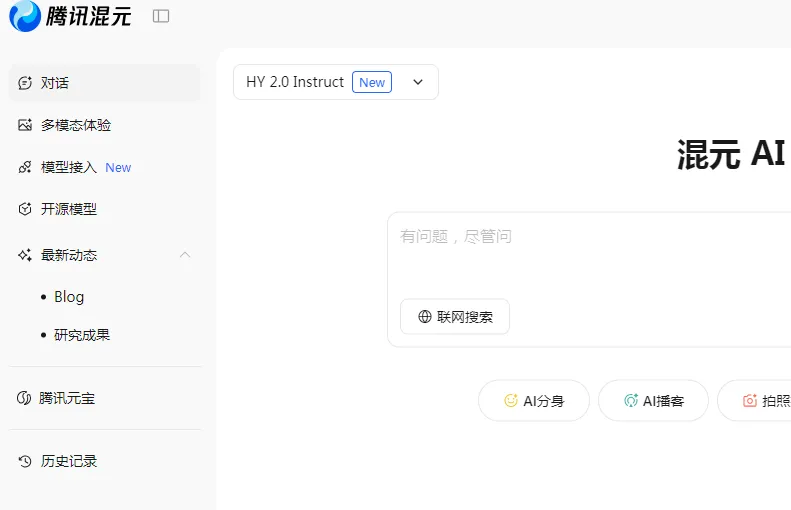Click the 多模态体验 image icon

point(25,125)
